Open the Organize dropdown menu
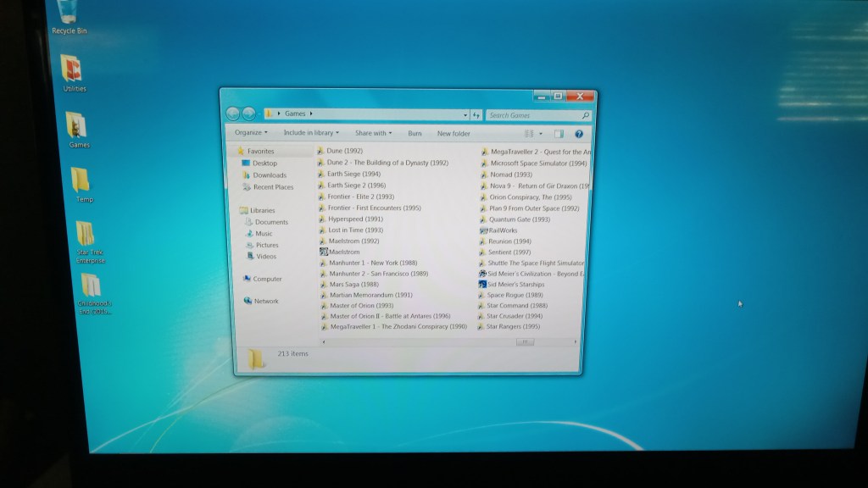This screenshot has width=868, height=488. click(x=251, y=133)
